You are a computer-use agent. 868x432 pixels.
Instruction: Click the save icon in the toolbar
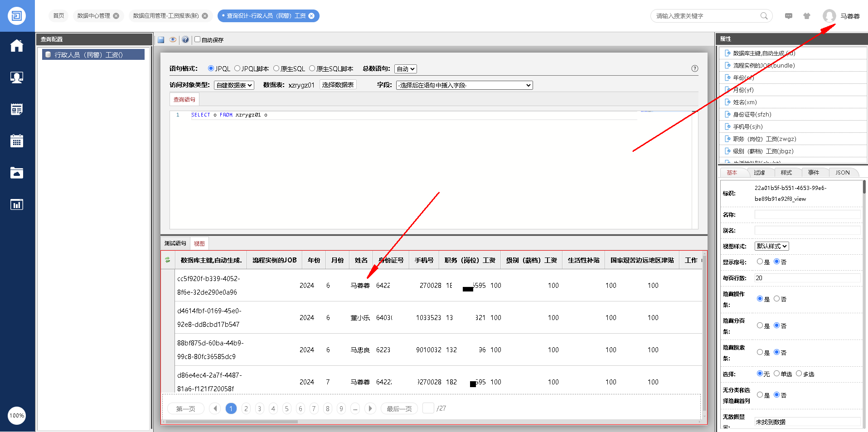tap(161, 40)
